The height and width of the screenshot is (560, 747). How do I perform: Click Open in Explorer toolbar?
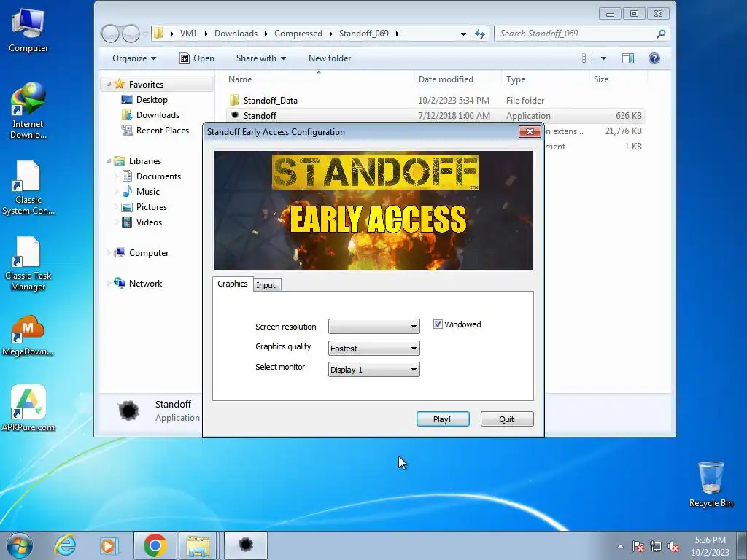pyautogui.click(x=197, y=58)
